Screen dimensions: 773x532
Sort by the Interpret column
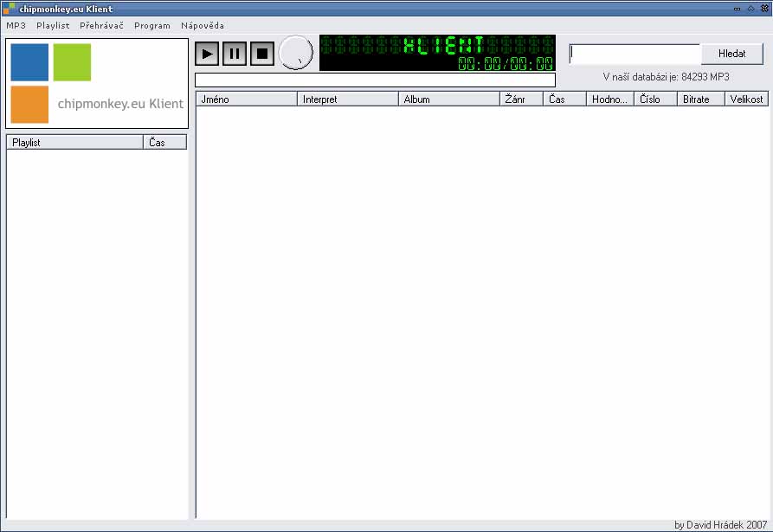tap(348, 99)
